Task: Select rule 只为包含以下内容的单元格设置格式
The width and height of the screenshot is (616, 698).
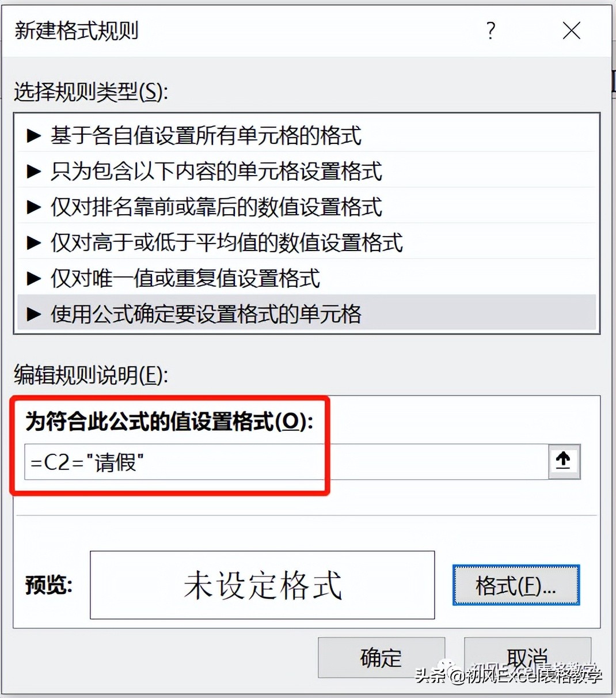Action: tap(307, 172)
